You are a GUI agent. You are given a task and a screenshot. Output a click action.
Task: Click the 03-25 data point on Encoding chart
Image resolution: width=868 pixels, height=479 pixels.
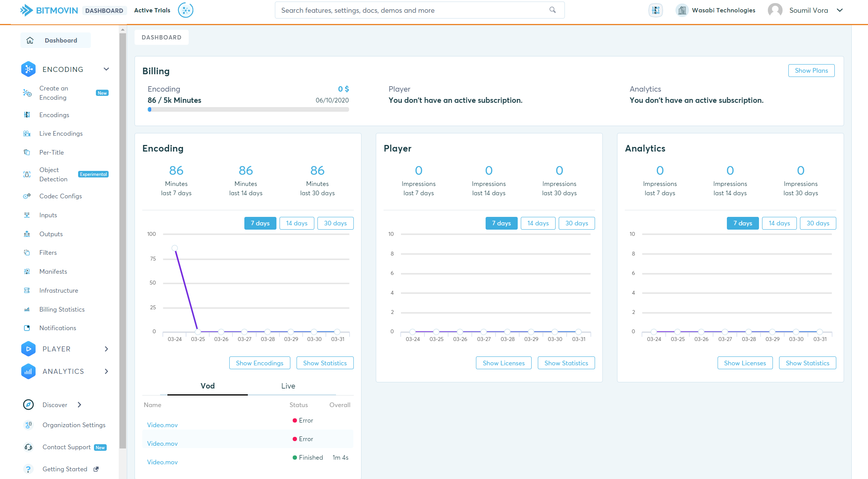click(x=198, y=332)
